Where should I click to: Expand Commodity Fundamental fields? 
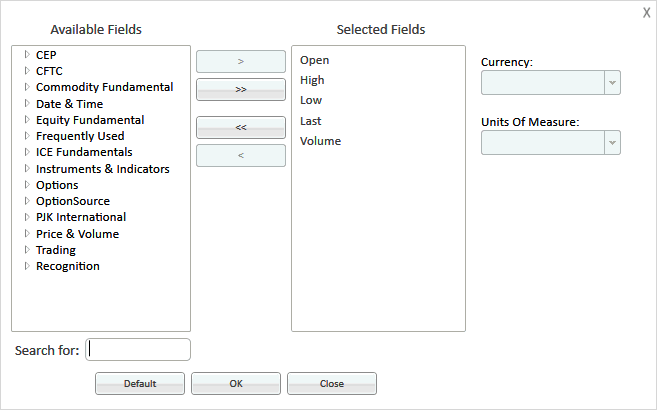27,87
